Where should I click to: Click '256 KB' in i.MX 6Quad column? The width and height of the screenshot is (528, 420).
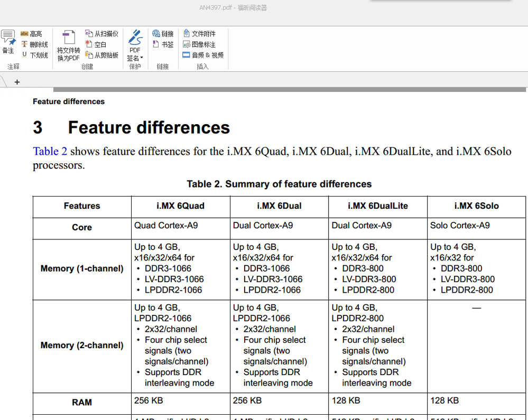(149, 400)
